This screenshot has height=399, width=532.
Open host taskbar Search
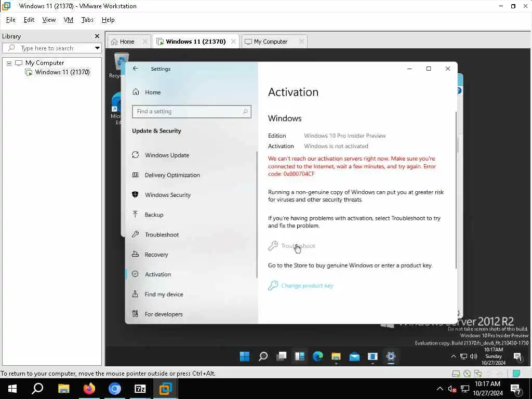[37, 389]
